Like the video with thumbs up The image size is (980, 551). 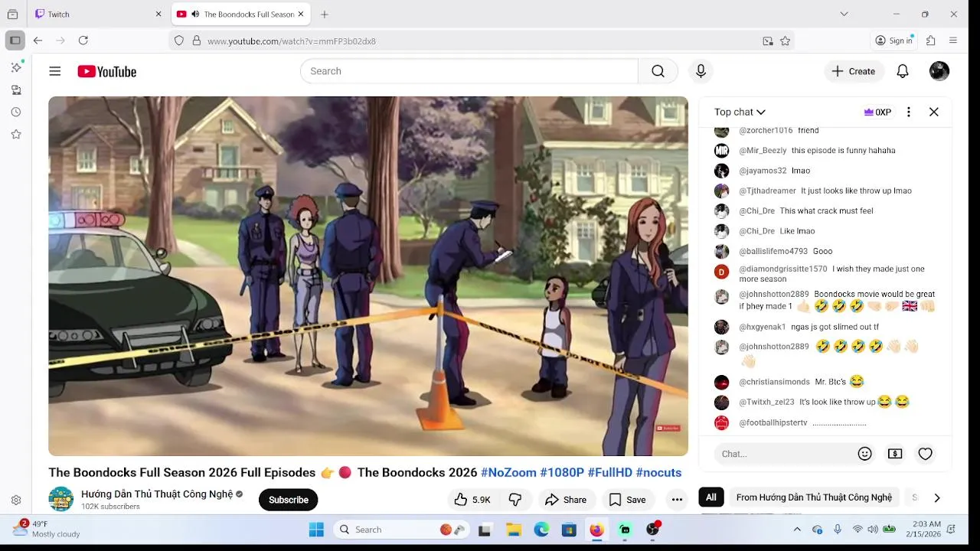pos(472,500)
